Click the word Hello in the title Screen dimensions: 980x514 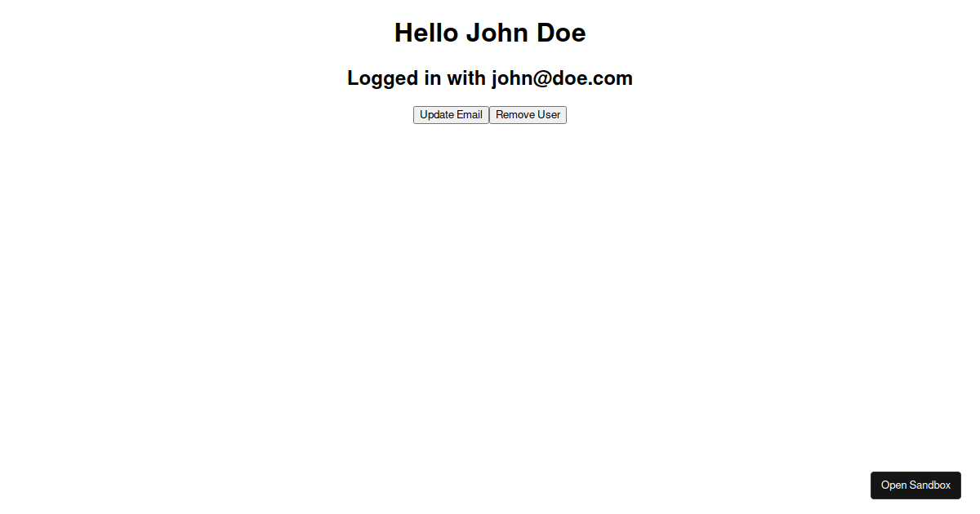pos(426,33)
